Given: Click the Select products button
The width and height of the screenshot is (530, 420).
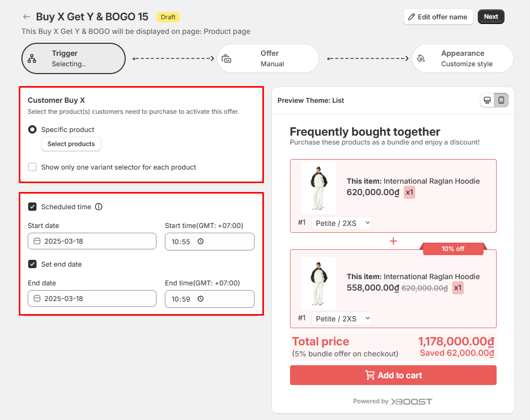Looking at the screenshot, I should [x=71, y=144].
